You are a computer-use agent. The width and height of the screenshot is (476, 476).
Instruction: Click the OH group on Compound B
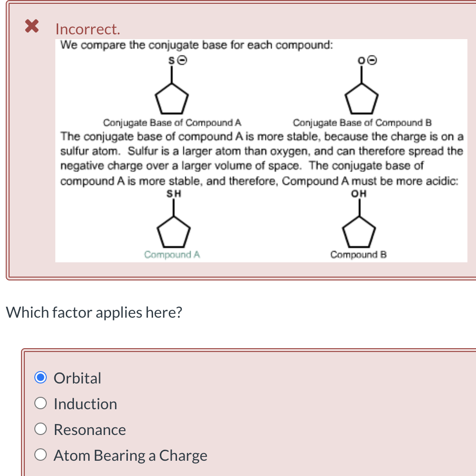pyautogui.click(x=359, y=193)
